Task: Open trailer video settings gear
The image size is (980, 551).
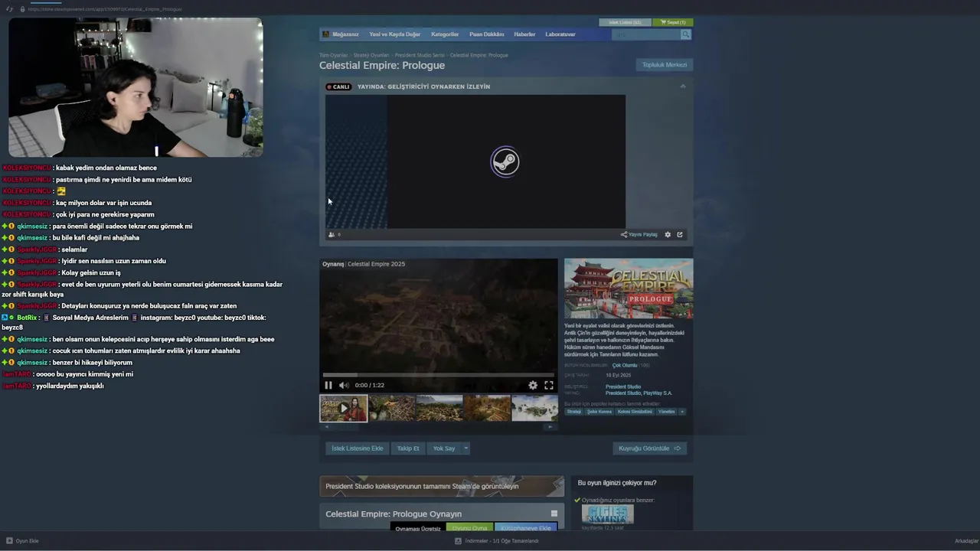Action: (x=533, y=386)
